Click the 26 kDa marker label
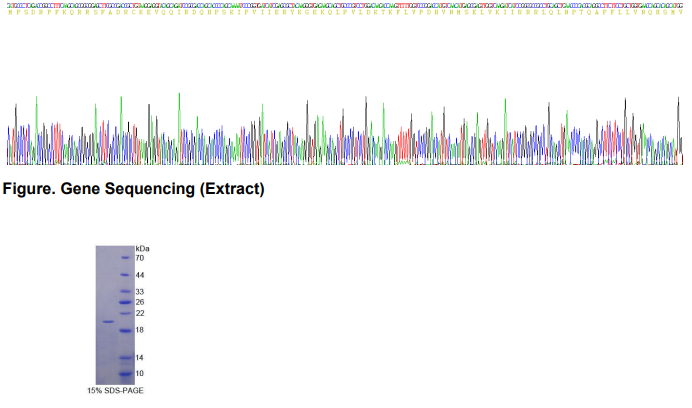Image resolution: width=692 pixels, height=408 pixels. tap(140, 302)
